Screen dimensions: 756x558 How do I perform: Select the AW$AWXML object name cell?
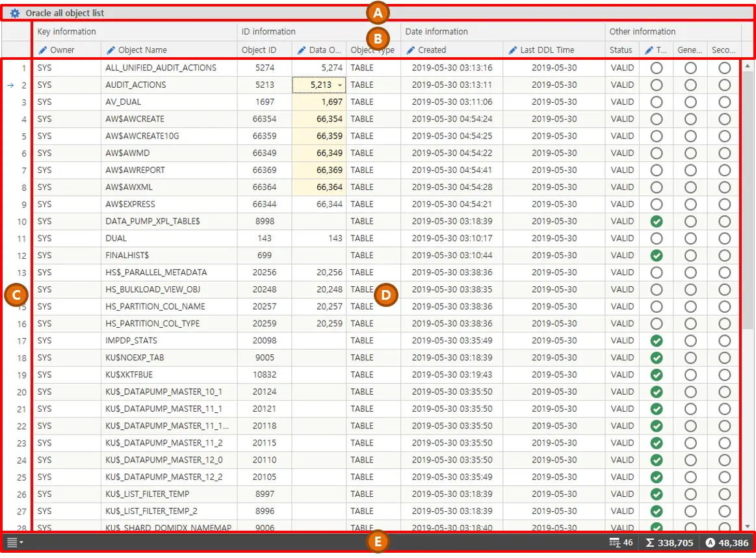[169, 187]
